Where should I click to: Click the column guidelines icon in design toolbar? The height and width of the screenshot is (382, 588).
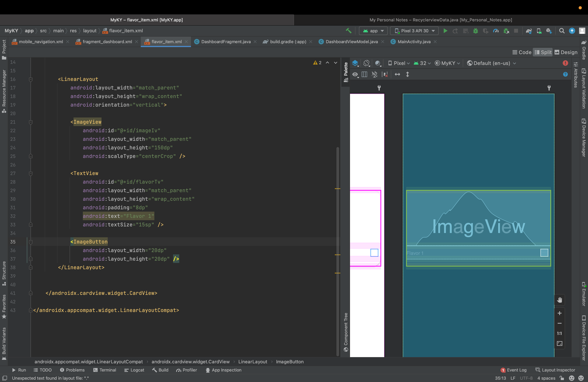click(364, 74)
